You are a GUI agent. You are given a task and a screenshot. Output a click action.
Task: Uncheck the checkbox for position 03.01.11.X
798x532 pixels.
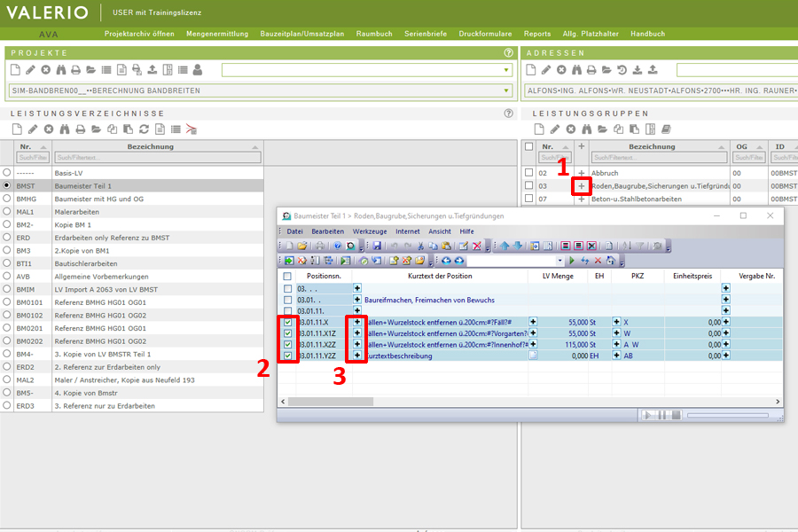(x=287, y=322)
